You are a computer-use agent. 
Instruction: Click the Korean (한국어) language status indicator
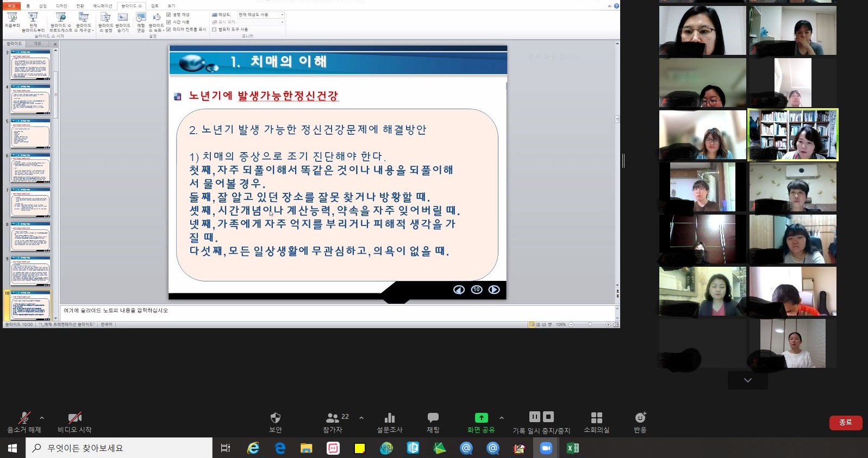(107, 324)
